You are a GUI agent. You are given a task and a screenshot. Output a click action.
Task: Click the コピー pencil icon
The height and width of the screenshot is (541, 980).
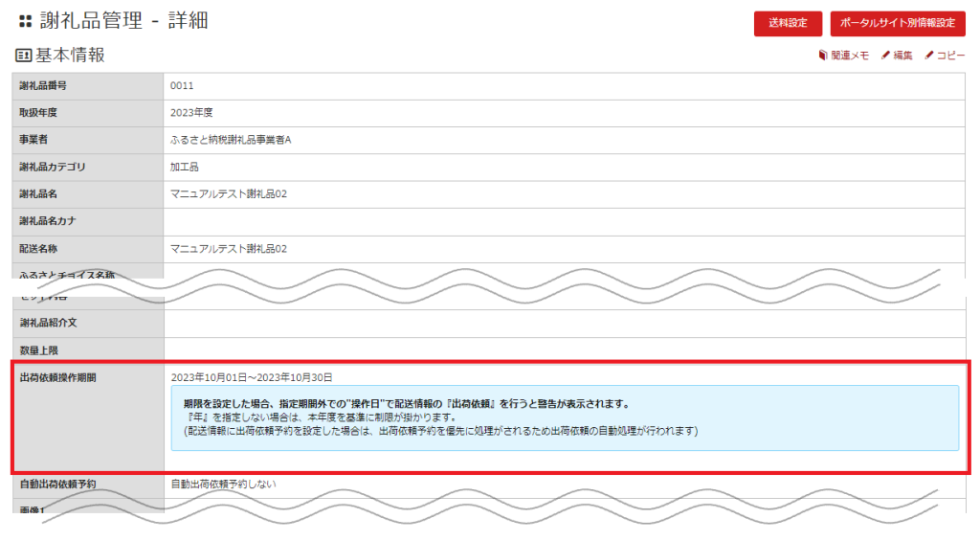(929, 56)
